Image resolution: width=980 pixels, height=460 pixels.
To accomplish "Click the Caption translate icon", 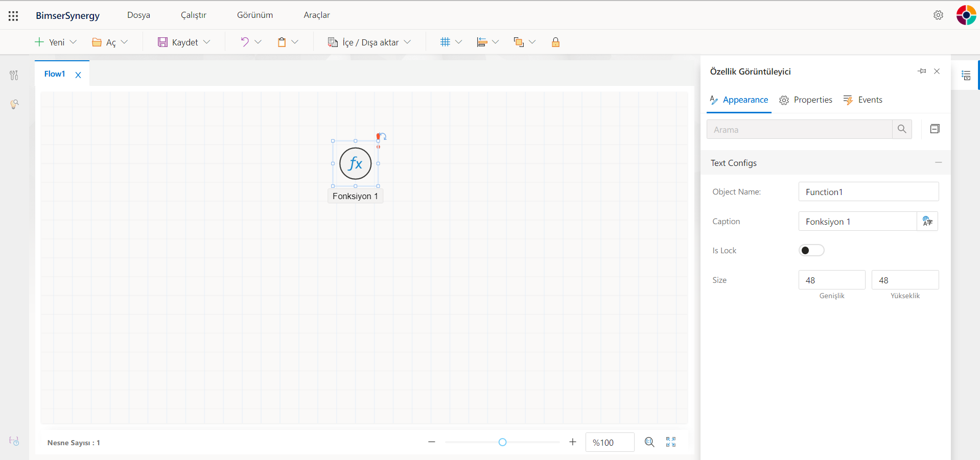I will click(927, 221).
